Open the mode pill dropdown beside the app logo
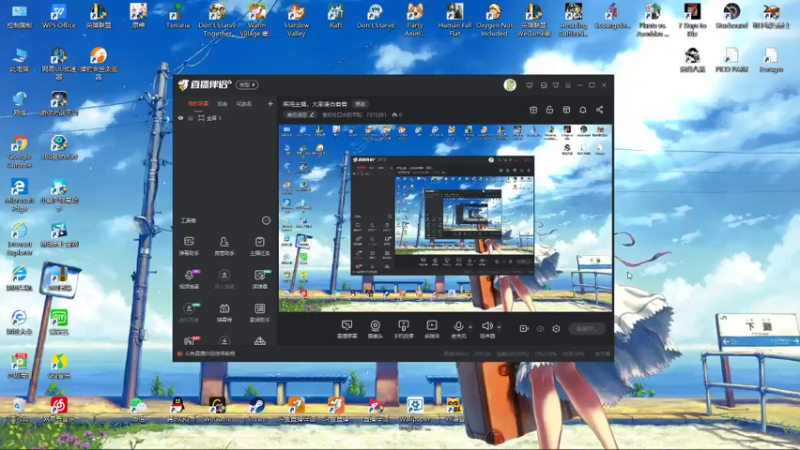The height and width of the screenshot is (450, 800). click(x=247, y=85)
